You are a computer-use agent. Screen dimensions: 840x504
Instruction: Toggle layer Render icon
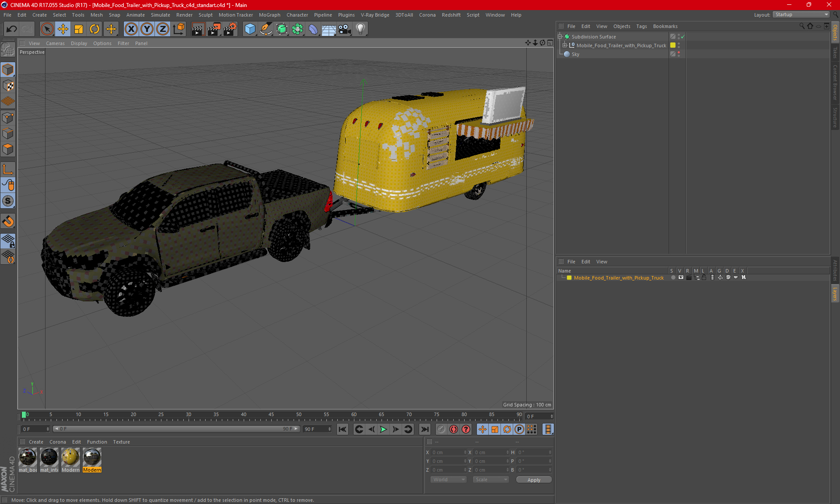[x=689, y=277]
